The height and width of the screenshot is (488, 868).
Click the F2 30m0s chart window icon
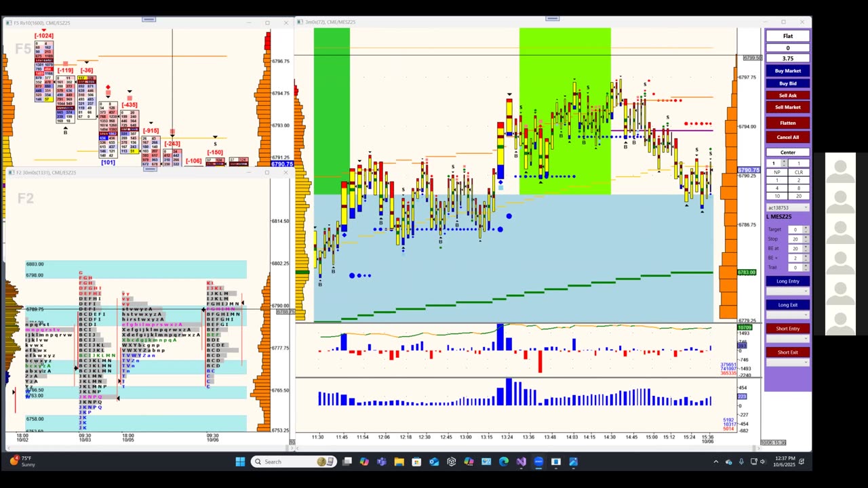tap(11, 173)
